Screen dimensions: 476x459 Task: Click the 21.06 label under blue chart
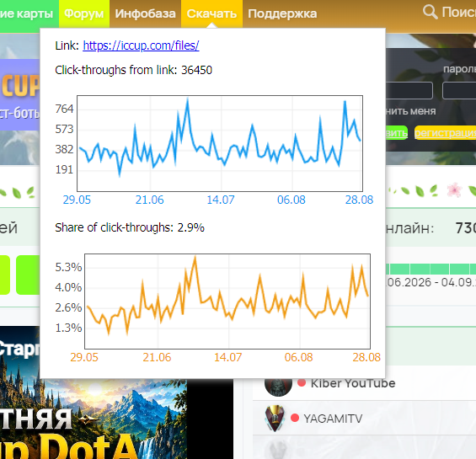[149, 200]
